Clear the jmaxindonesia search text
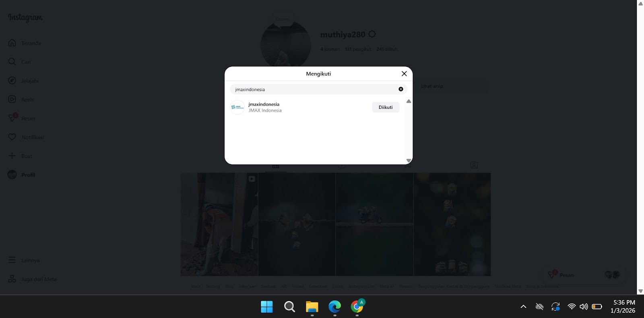The width and height of the screenshot is (644, 318). coord(400,89)
